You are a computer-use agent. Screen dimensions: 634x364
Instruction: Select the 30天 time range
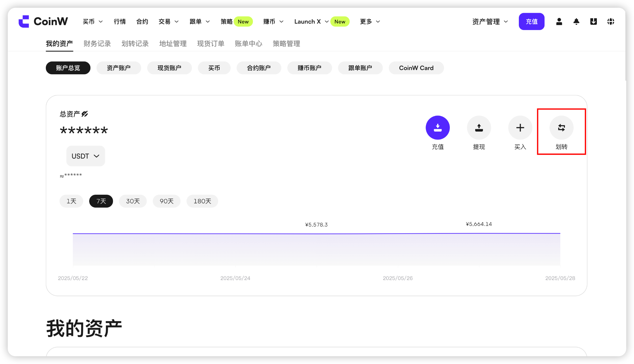coord(133,201)
